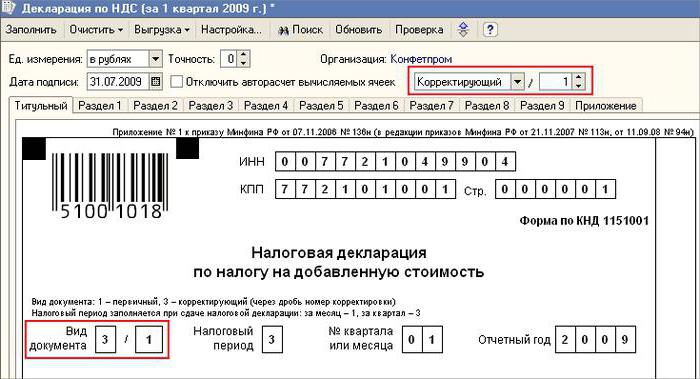The image size is (700, 379).
Task: Click the 'ИНН' label
Action: coord(252,162)
